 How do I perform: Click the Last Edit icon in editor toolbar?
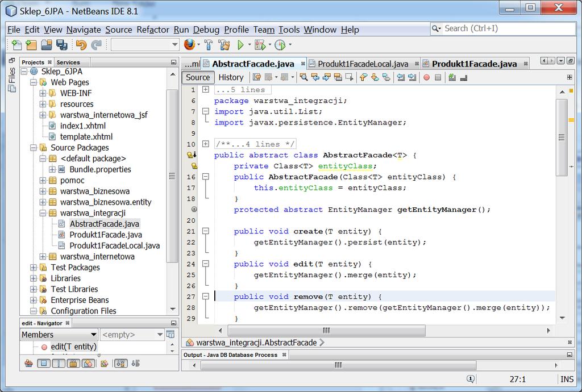pyautogui.click(x=256, y=77)
